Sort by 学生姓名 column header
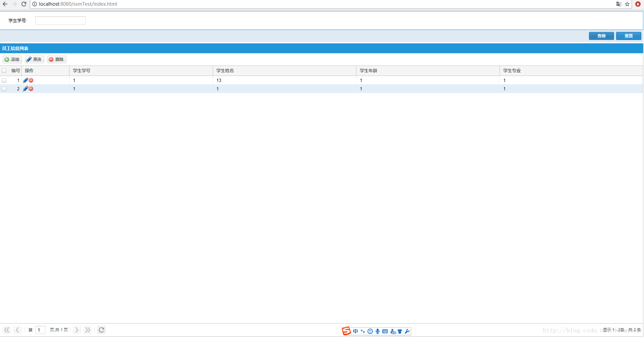The width and height of the screenshot is (644, 337). [x=285, y=71]
